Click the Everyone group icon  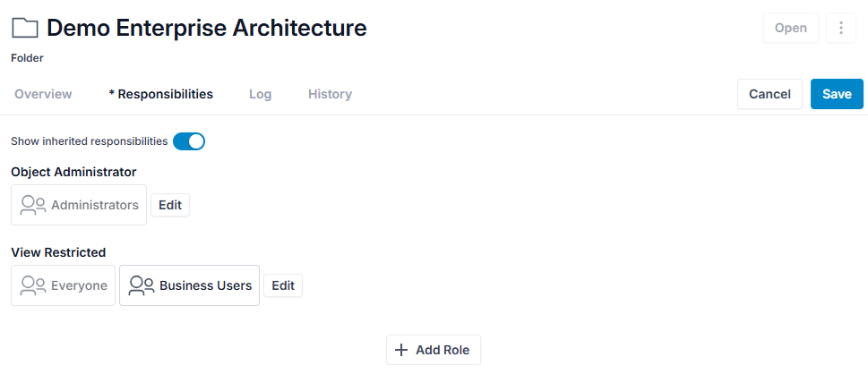point(33,285)
